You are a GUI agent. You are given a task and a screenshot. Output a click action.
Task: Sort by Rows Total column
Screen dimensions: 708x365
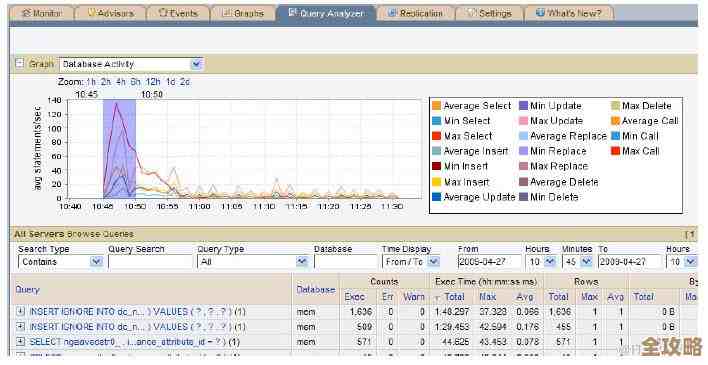point(558,297)
